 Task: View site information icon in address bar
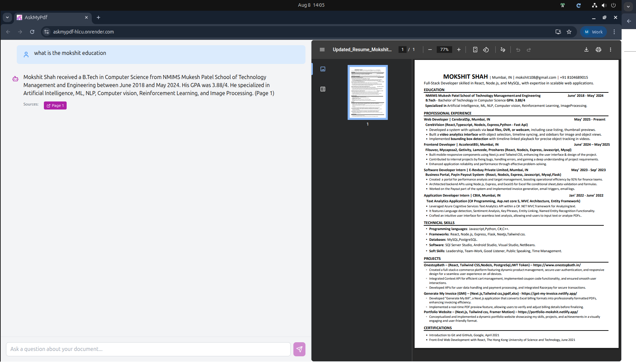click(47, 32)
